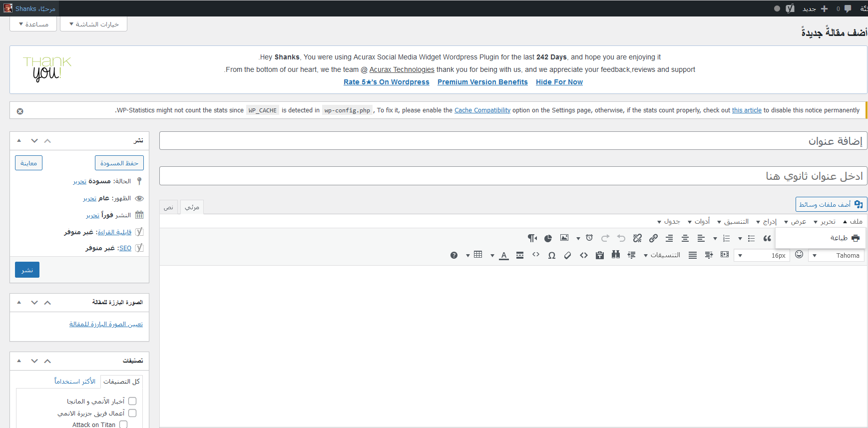
Task: Open the text color picker A icon
Action: (x=504, y=255)
